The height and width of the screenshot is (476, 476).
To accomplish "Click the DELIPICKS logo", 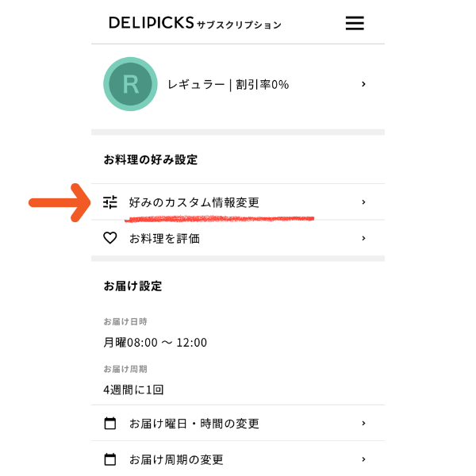I will click(151, 23).
